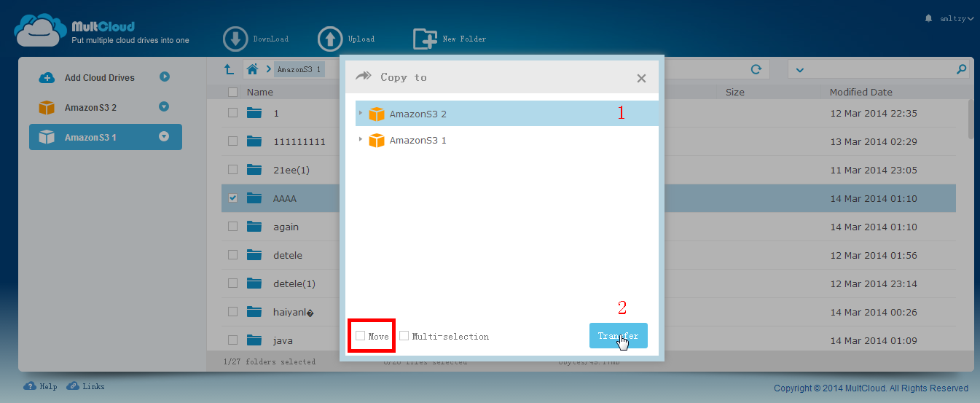Click the search magnifier icon

pyautogui.click(x=961, y=69)
